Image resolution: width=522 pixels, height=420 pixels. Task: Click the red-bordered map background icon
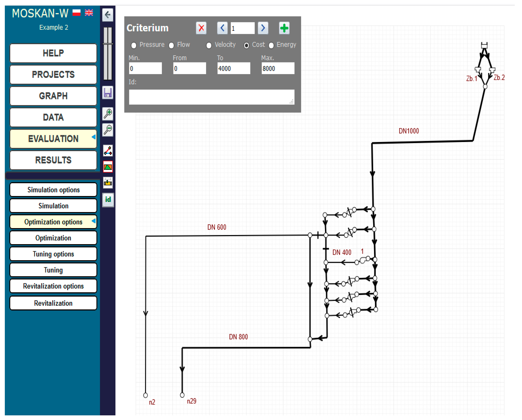108,167
